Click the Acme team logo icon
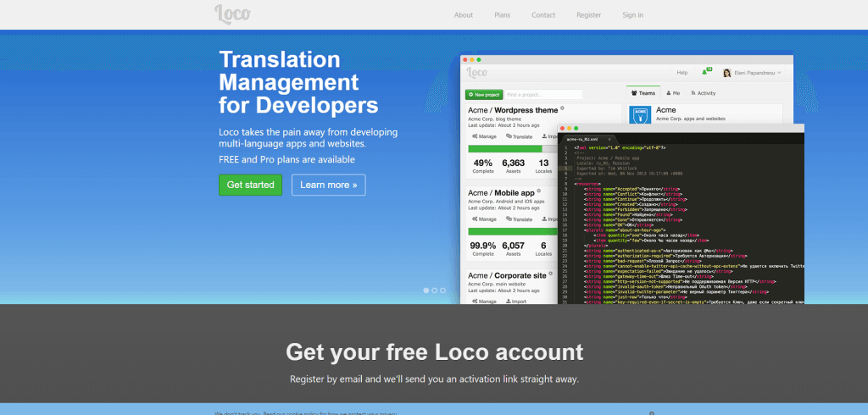This screenshot has height=415, width=868. click(x=641, y=114)
